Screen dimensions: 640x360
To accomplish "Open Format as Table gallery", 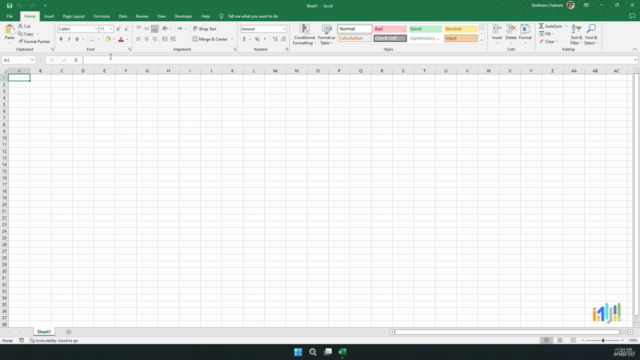I will click(327, 34).
